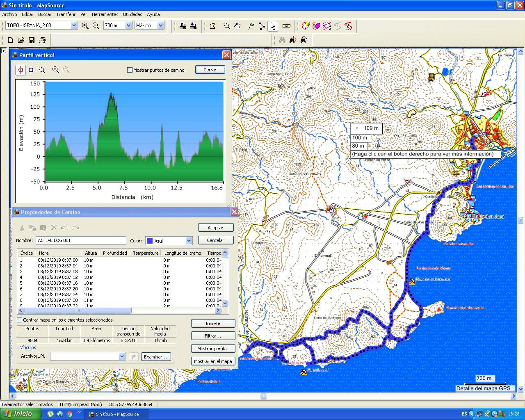525x420 pixels.
Task: Open the Ayuda menu
Action: pyautogui.click(x=153, y=14)
